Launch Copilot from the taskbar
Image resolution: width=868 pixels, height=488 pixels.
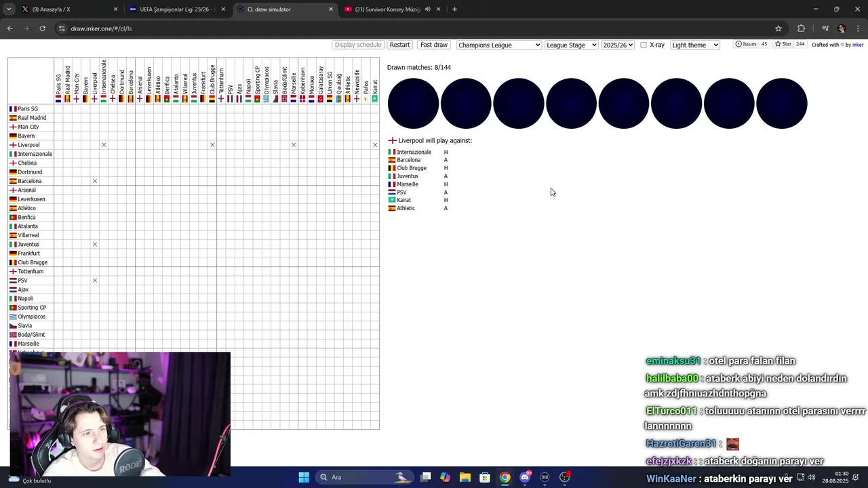coord(445,477)
